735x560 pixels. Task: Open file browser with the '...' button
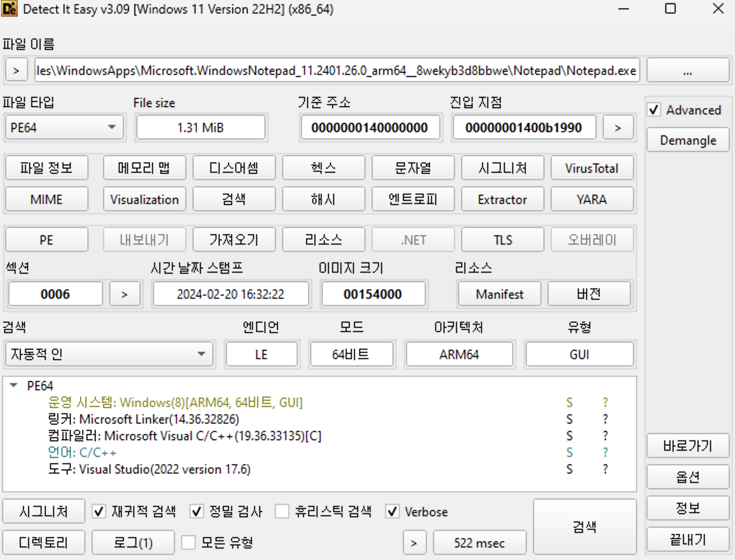[688, 70]
